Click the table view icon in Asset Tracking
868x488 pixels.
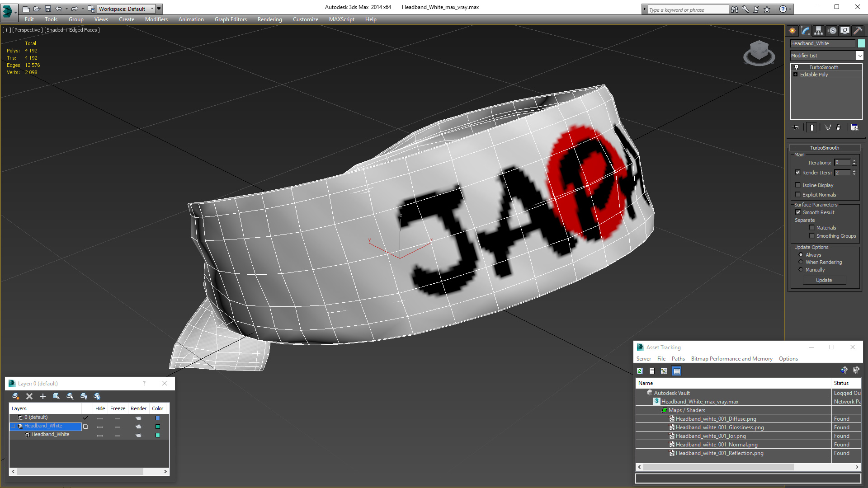[677, 371]
